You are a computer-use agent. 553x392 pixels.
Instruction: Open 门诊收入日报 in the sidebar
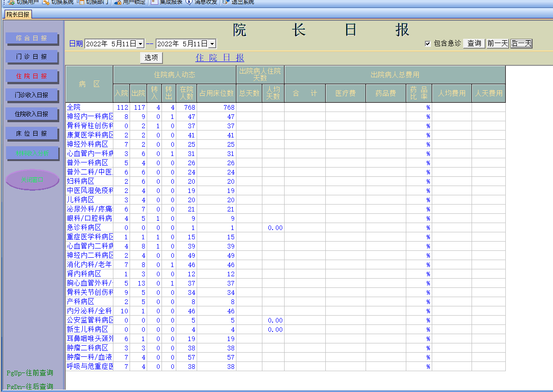point(31,95)
